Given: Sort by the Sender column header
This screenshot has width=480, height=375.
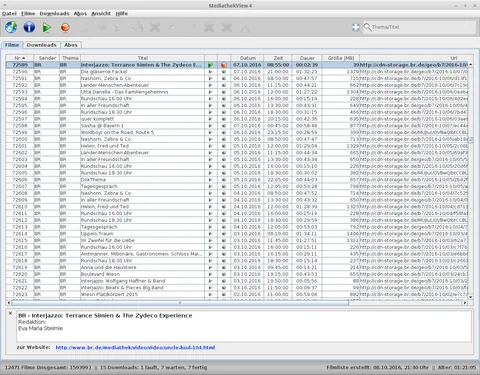Looking at the screenshot, I should pos(47,58).
